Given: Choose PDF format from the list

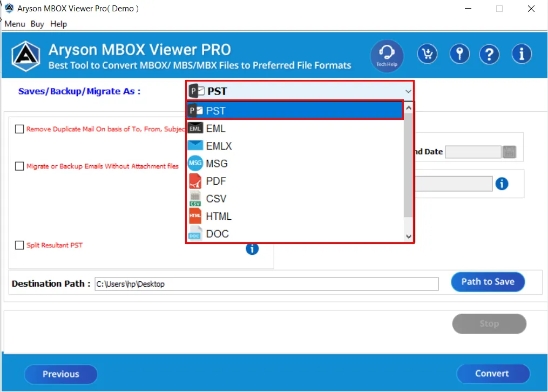Looking at the screenshot, I should 295,181.
